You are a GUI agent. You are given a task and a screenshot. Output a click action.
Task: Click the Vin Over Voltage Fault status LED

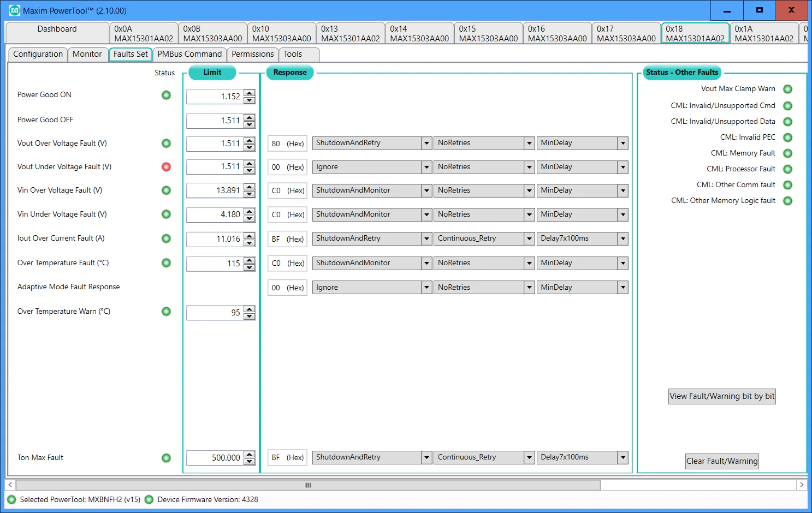(x=166, y=190)
